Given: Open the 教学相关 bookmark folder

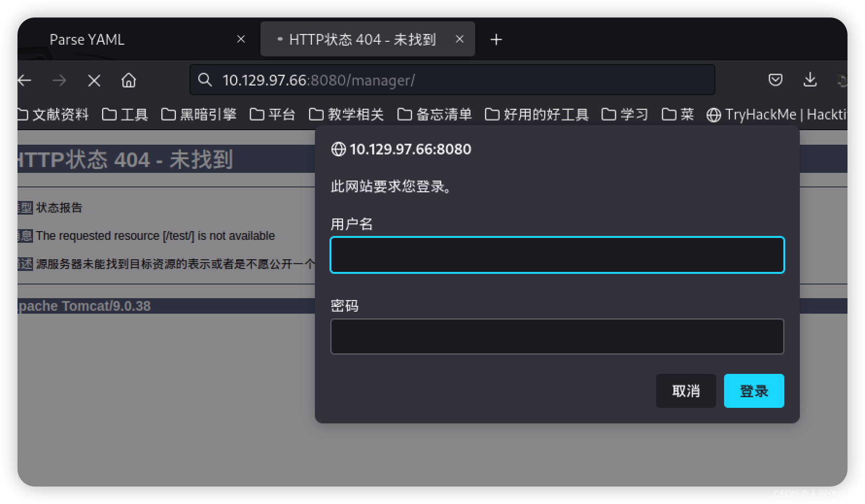Looking at the screenshot, I should pyautogui.click(x=346, y=115).
